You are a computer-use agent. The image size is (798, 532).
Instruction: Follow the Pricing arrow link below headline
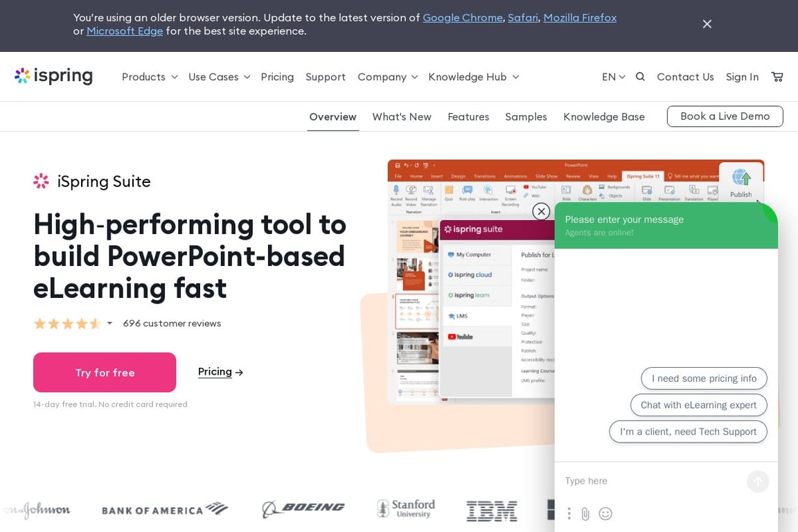tap(220, 371)
